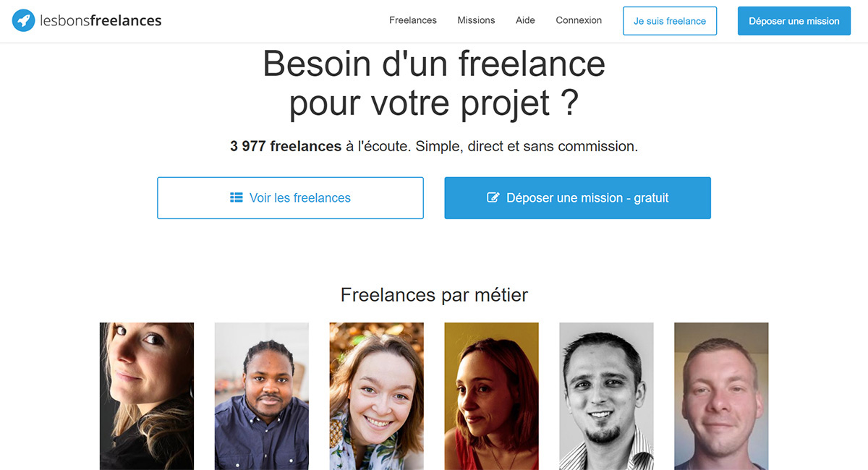Screen dimensions: 868x470
Task: Click the pencil edit icon on Déposer button
Action: pyautogui.click(x=493, y=197)
